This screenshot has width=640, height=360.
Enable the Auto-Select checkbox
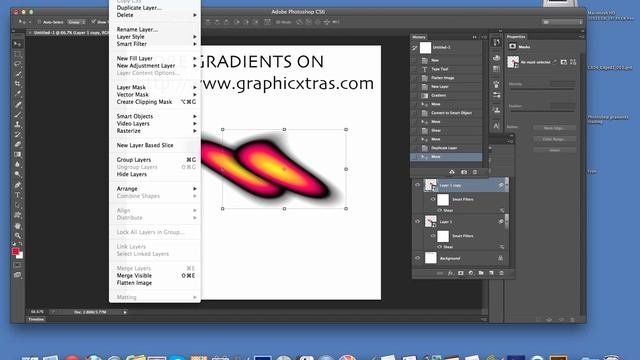pos(39,22)
